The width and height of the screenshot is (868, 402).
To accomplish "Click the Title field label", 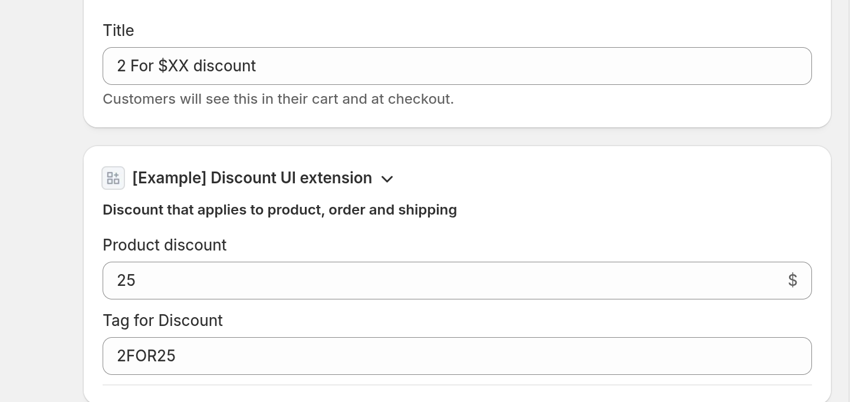I will coord(119,31).
